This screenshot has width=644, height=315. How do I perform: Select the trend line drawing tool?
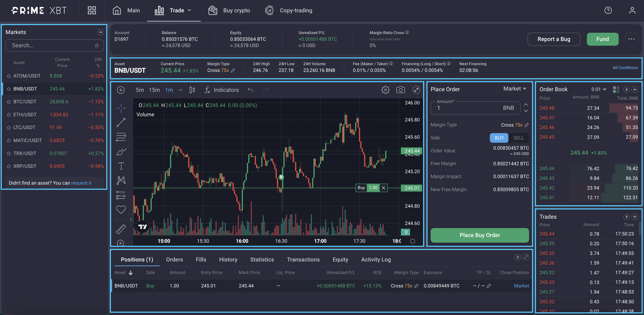pyautogui.click(x=121, y=123)
